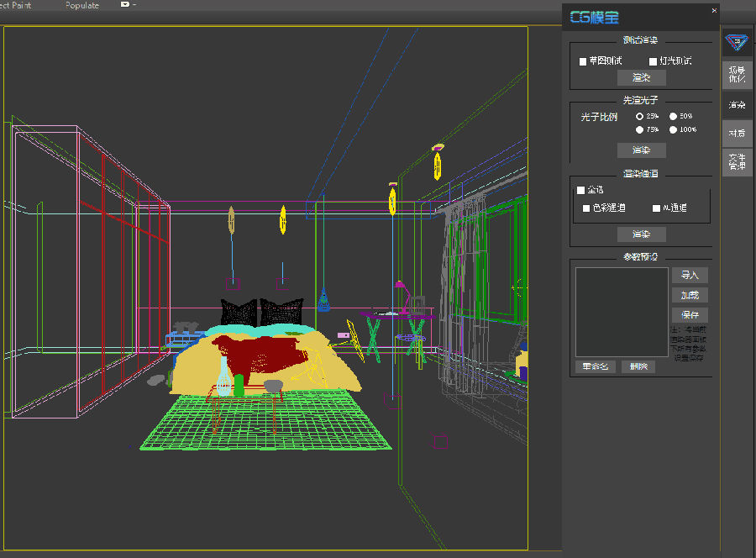
Task: Click the 导入 preset button
Action: coord(690,276)
